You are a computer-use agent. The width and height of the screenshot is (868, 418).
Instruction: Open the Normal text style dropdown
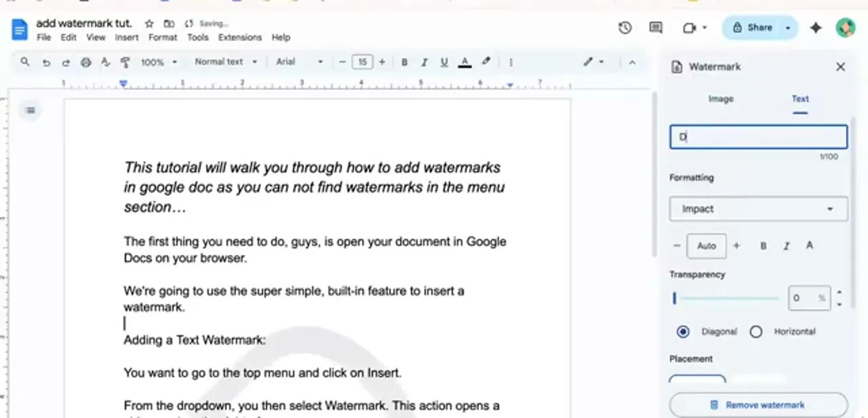(x=226, y=62)
